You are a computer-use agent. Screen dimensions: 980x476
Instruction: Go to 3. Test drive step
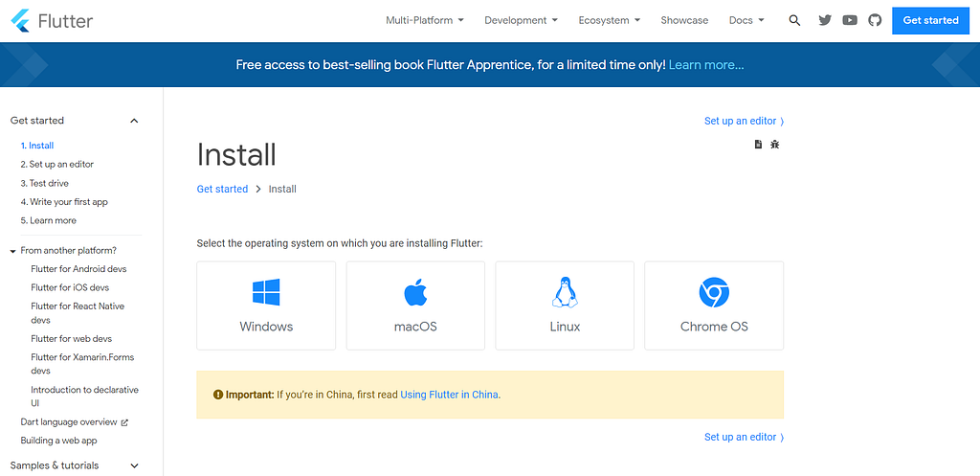coord(44,183)
